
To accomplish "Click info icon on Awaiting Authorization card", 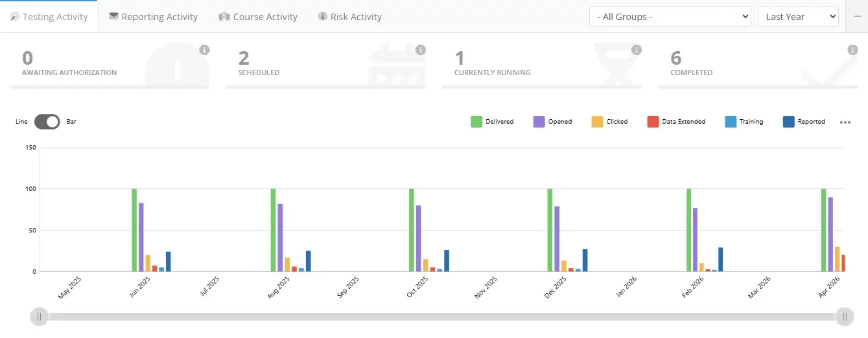I will (x=204, y=50).
